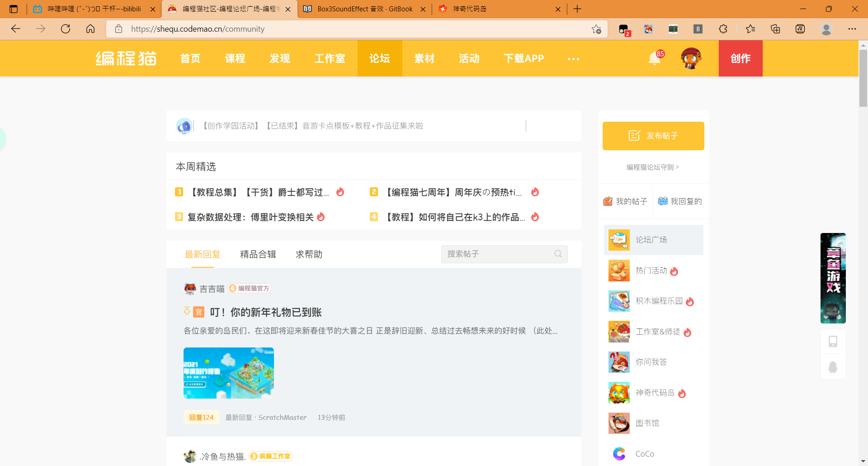
Task: Open the 论坛 navigation item
Action: pos(380,58)
